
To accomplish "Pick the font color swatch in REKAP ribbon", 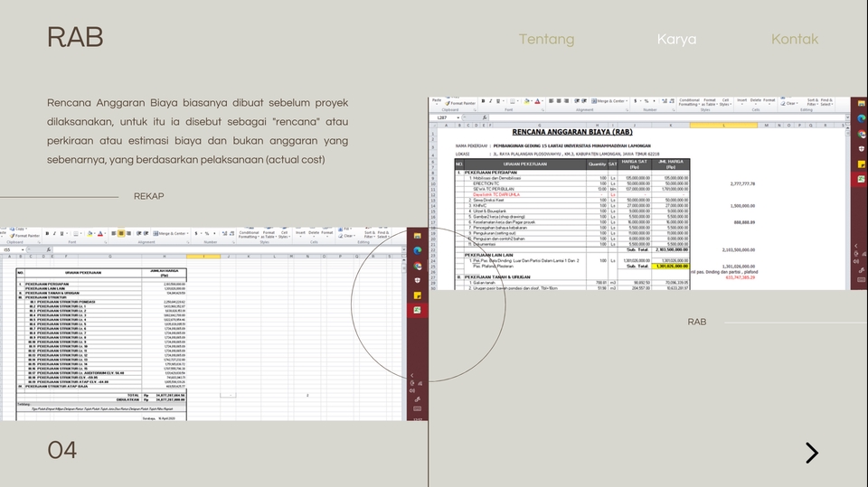I will 98,233.
